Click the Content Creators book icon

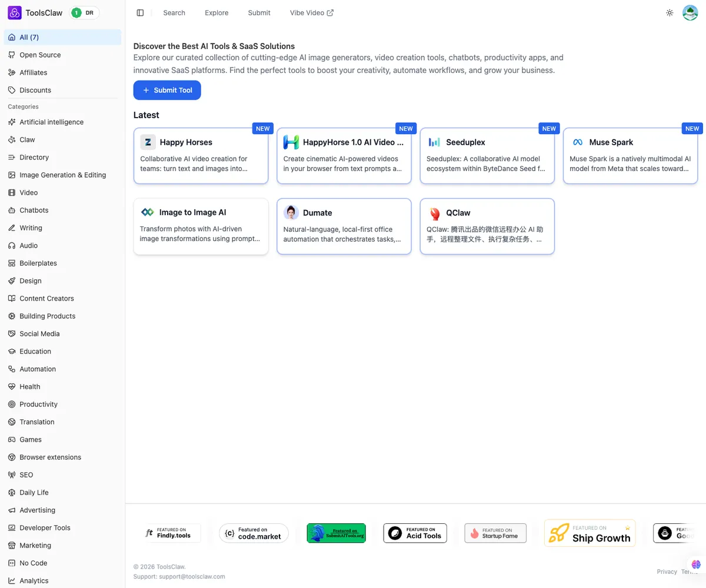click(x=12, y=298)
